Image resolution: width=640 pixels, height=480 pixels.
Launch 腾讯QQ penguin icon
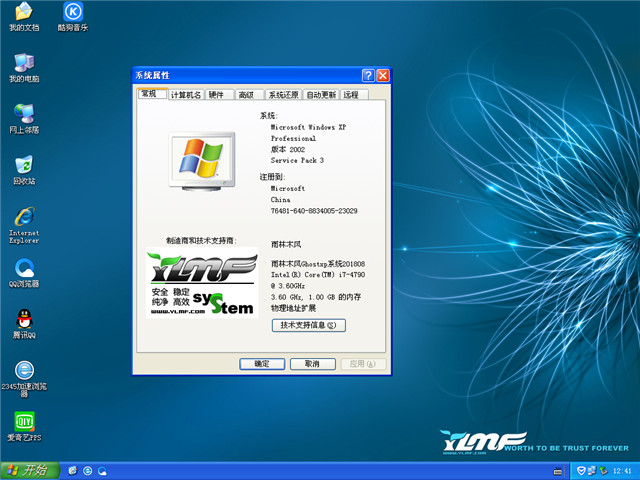pos(24,320)
